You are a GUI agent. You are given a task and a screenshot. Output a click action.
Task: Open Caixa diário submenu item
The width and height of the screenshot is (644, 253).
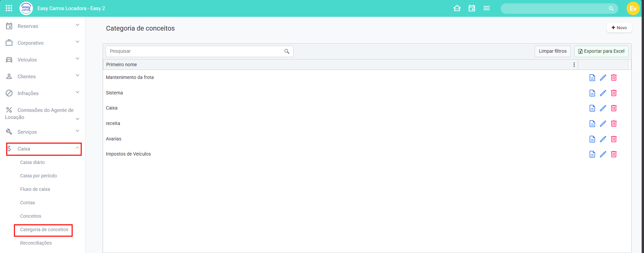32,162
